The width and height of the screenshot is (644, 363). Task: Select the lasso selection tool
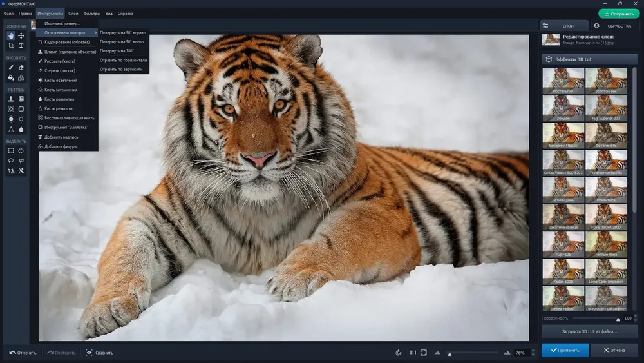coord(11,161)
